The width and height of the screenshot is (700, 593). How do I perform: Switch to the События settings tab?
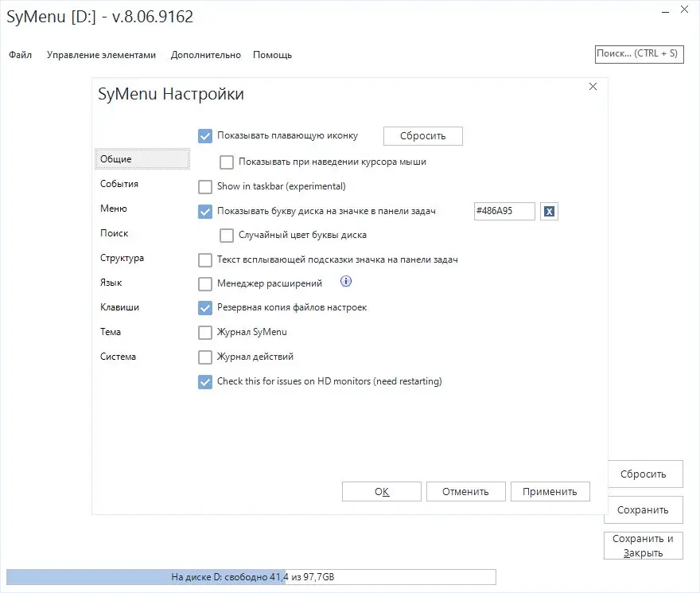[119, 184]
